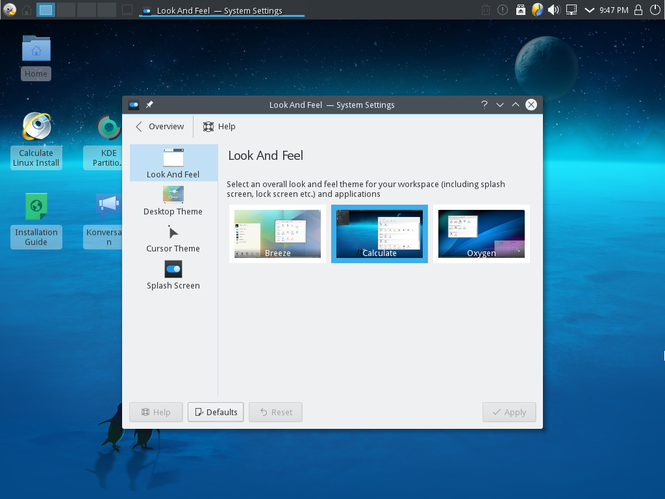Screen dimensions: 665x499
Task: Open the Home folder on the desktop
Action: coord(36,57)
